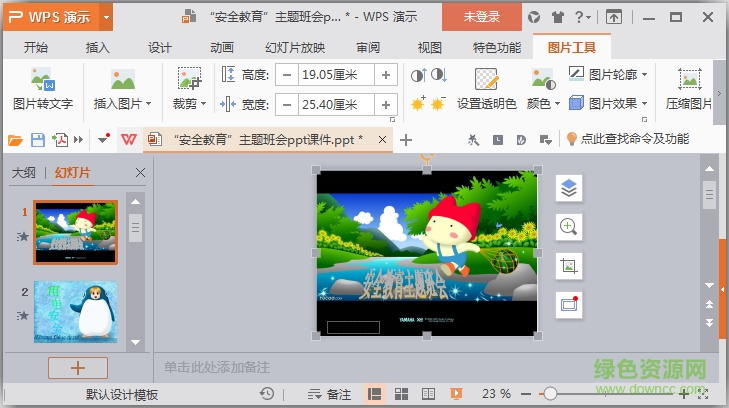Screen dimensions: 729x408
Task: Switch to the 开始 ribbon tab
Action: tap(36, 47)
